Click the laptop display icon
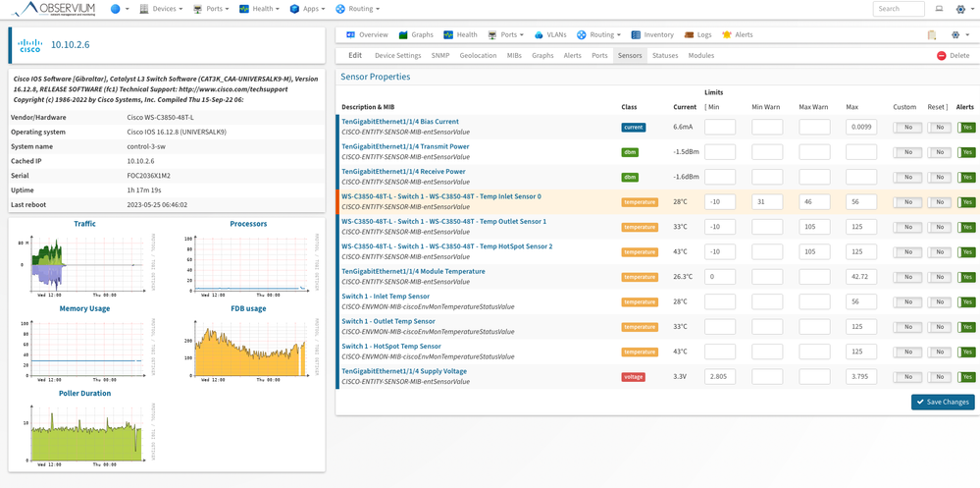The height and width of the screenshot is (488, 980). point(939,9)
